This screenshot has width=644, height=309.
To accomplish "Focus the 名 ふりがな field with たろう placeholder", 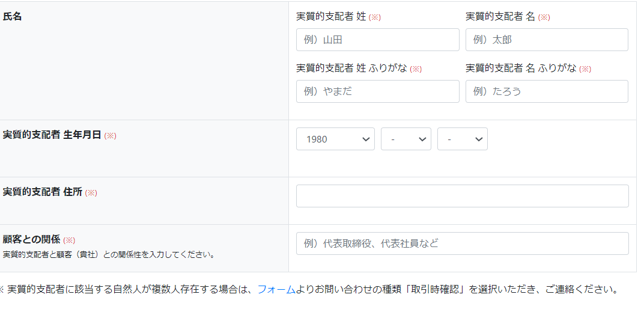I will [547, 91].
